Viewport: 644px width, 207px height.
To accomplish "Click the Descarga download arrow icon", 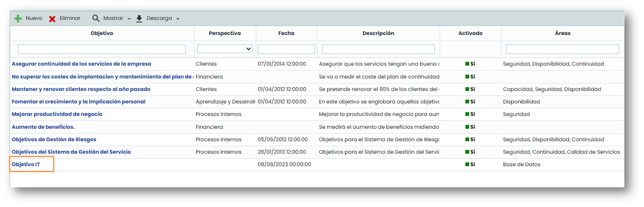I will (x=139, y=19).
